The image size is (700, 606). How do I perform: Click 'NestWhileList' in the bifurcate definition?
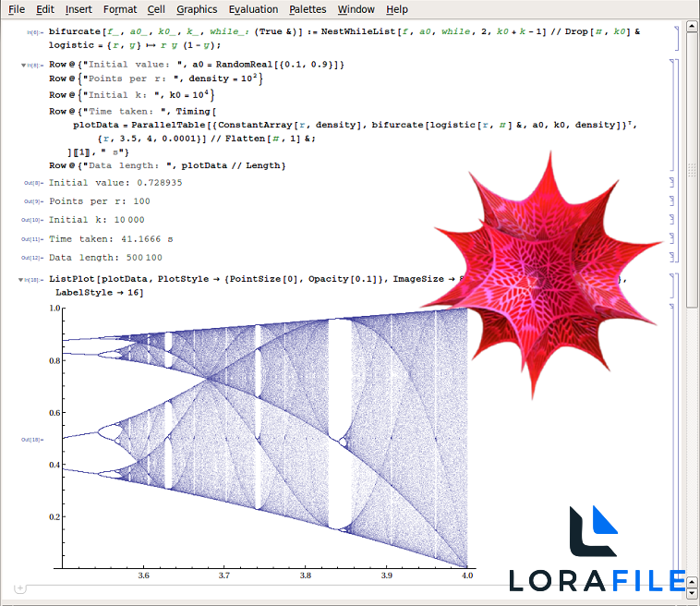coord(358,31)
